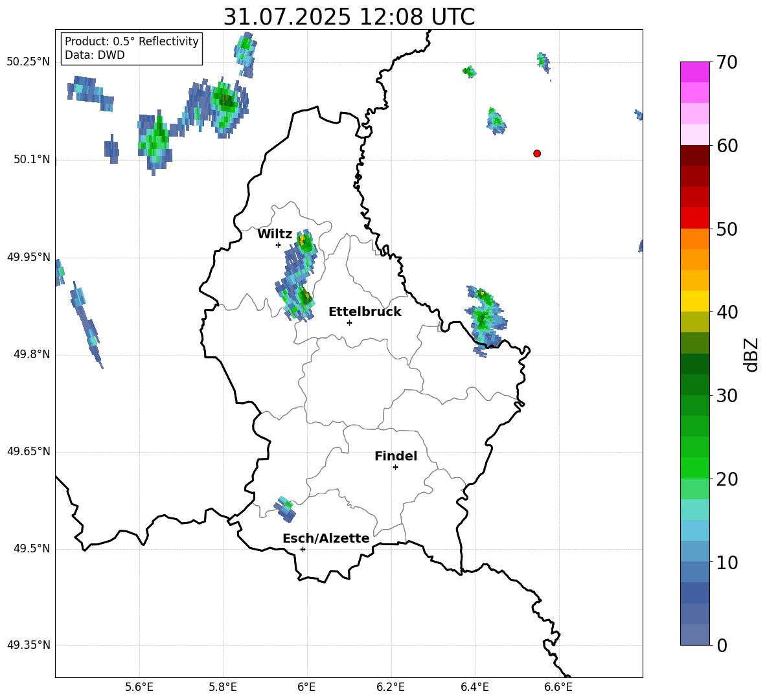
Task: Click the Wiltz station cross marker
Action: 279,245
